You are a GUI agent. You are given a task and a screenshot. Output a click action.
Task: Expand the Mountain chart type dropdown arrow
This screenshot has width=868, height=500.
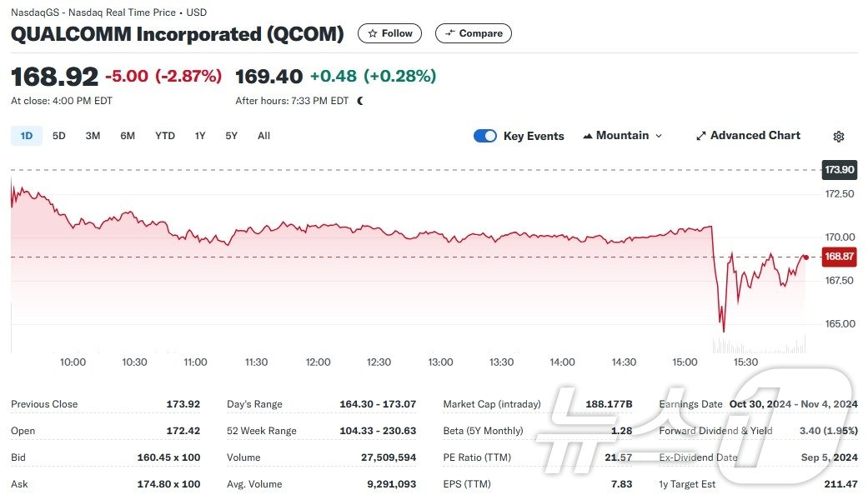coord(659,136)
